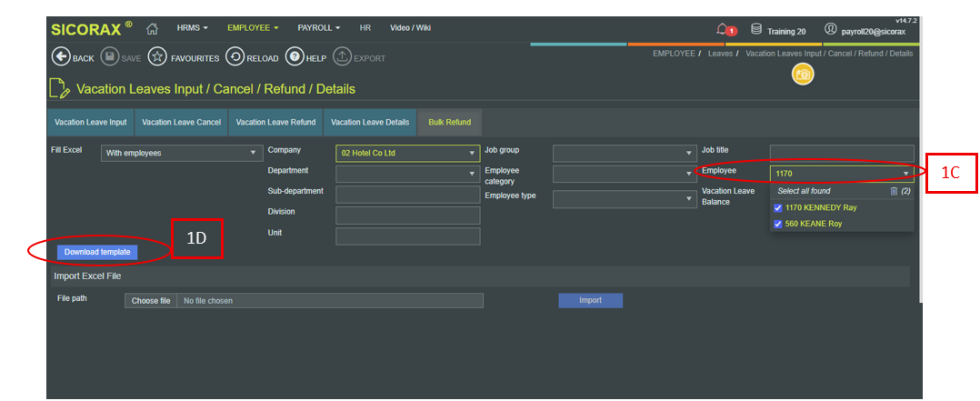Click the Export icon
Screen dimensions: 980x401
[342, 57]
